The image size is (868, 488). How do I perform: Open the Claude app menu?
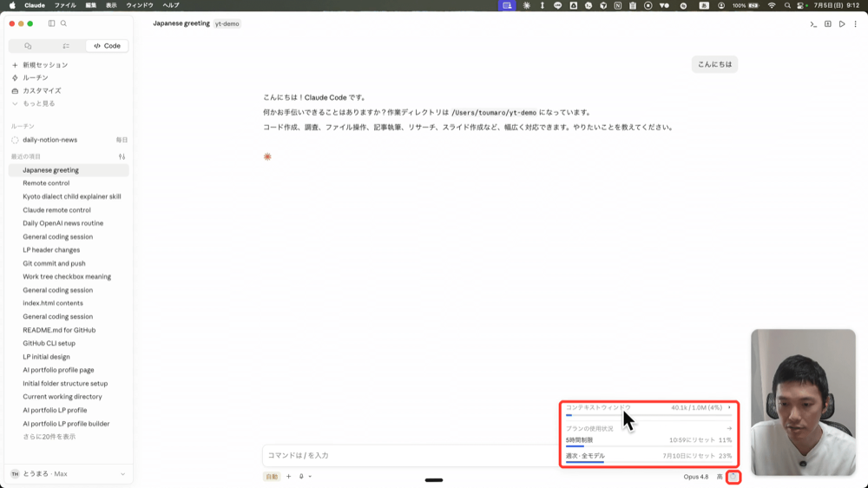pyautogui.click(x=35, y=5)
